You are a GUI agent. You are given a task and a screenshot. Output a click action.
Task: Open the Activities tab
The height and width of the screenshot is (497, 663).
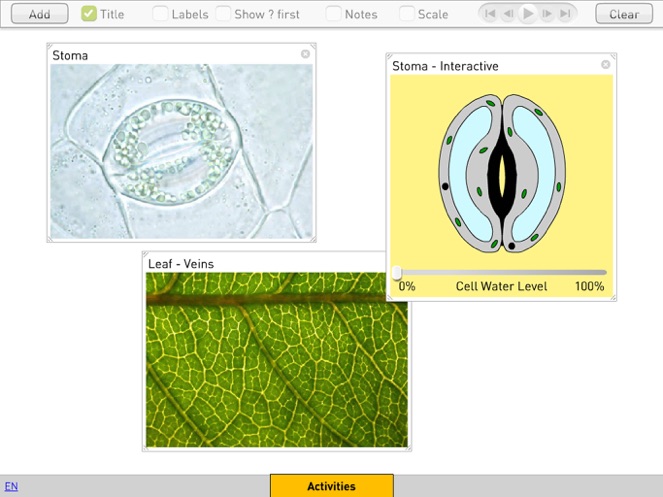point(332,486)
